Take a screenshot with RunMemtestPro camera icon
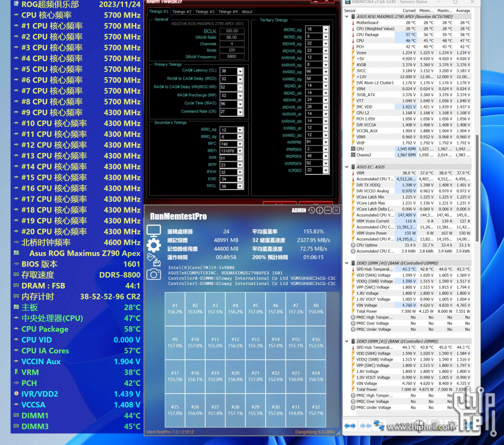 coord(154,274)
